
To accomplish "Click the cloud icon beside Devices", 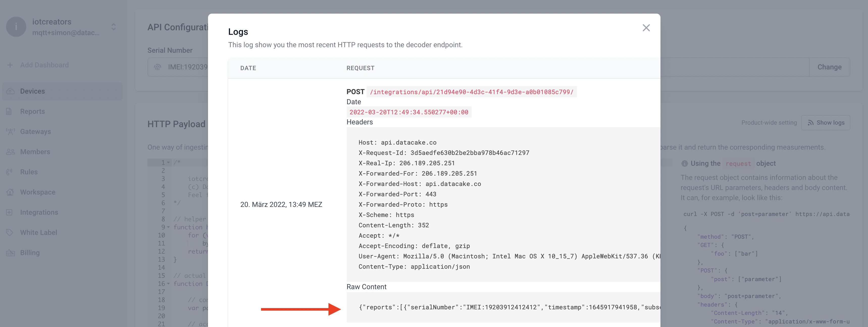I will 10,91.
